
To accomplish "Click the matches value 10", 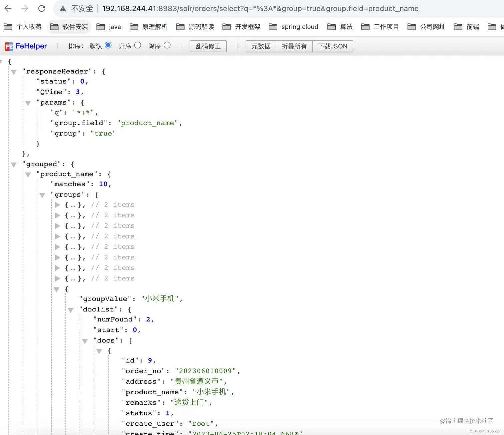I will pyautogui.click(x=103, y=184).
